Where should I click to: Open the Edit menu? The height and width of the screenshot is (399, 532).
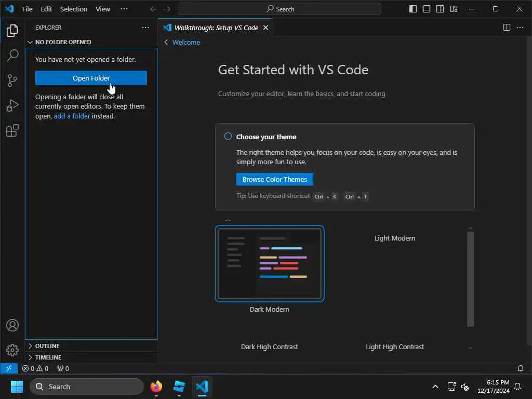pyautogui.click(x=46, y=9)
